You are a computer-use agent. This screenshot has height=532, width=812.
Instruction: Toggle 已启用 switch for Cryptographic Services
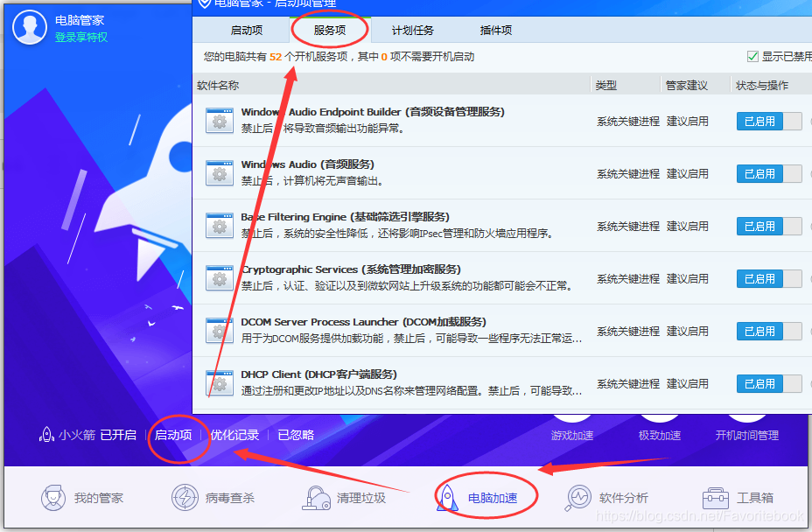(x=769, y=279)
